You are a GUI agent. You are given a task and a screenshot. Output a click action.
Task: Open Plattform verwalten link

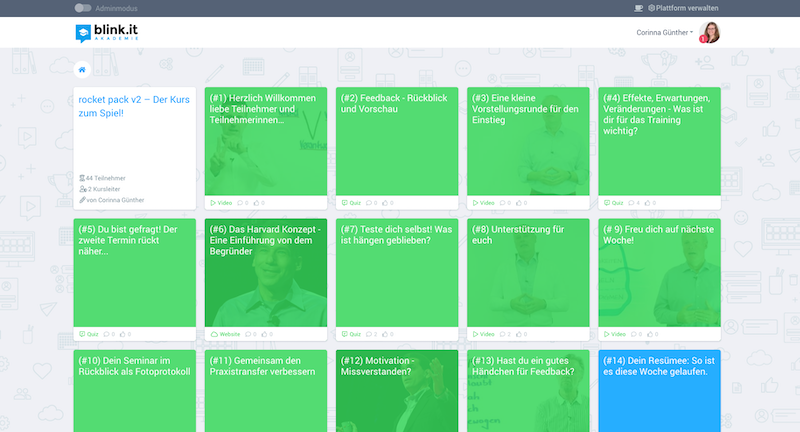[x=683, y=8]
